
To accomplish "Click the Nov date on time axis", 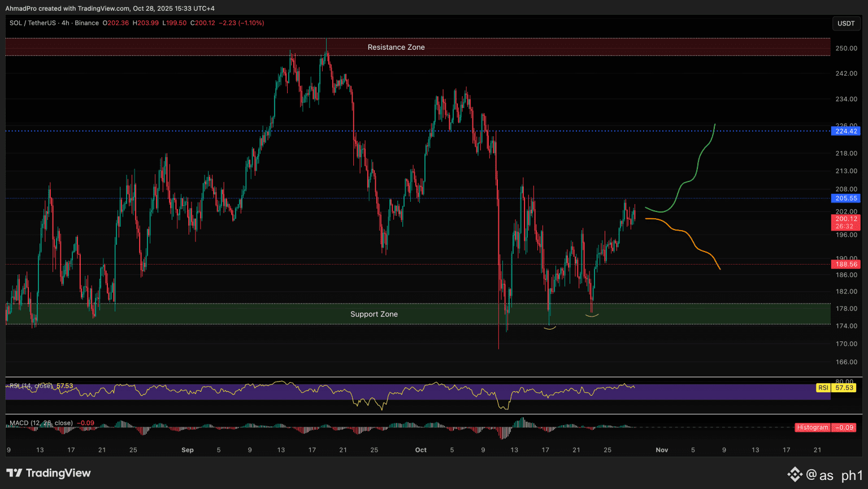I will click(662, 450).
